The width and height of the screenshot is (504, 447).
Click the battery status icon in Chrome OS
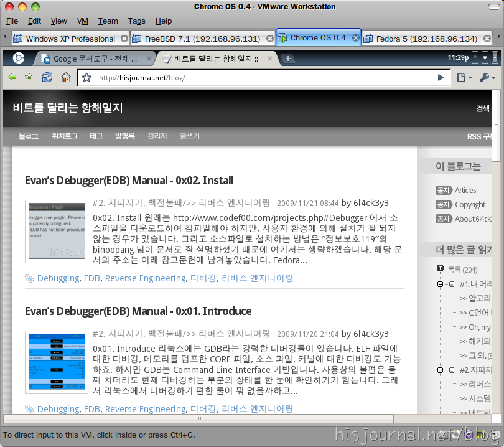tap(475, 58)
